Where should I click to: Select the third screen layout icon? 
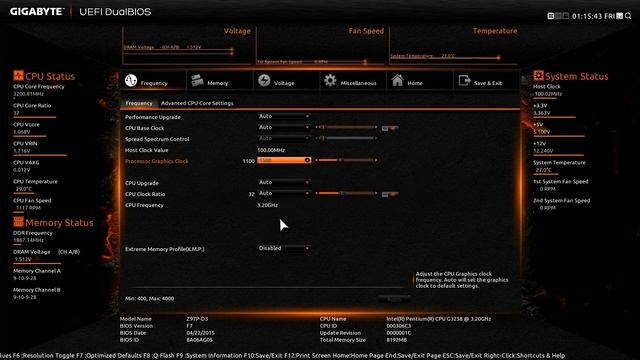point(565,16)
